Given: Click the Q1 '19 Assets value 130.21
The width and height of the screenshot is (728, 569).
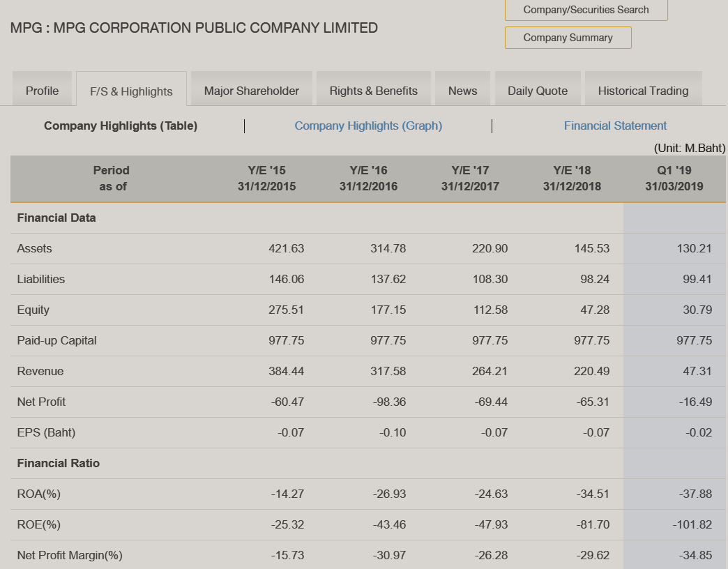Looking at the screenshot, I should pos(694,248).
